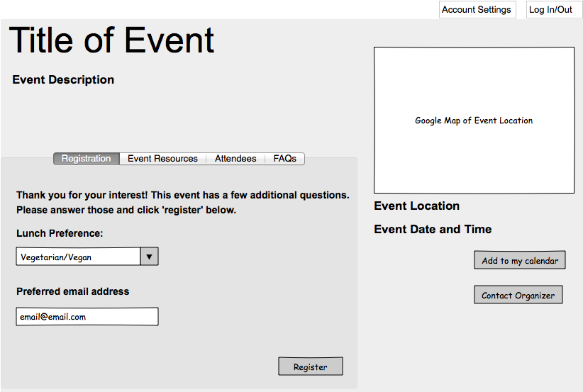Click the Lunch Preference label
The image size is (583, 392).
coord(60,233)
